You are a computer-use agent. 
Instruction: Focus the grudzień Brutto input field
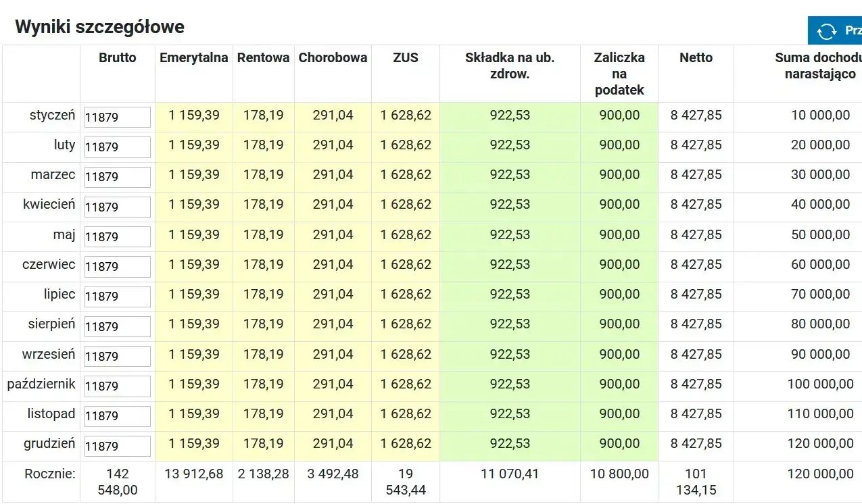click(116, 446)
